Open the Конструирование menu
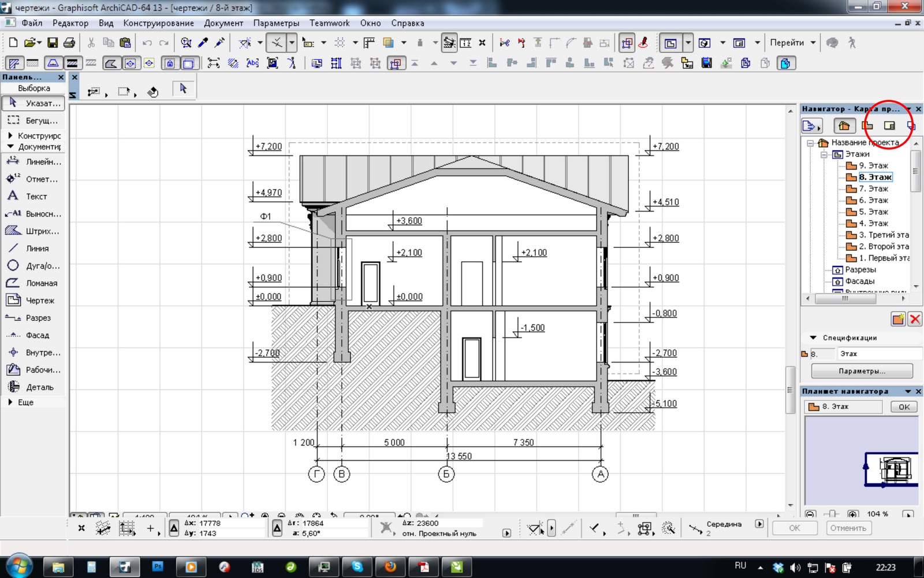The image size is (924, 578). 159,23
